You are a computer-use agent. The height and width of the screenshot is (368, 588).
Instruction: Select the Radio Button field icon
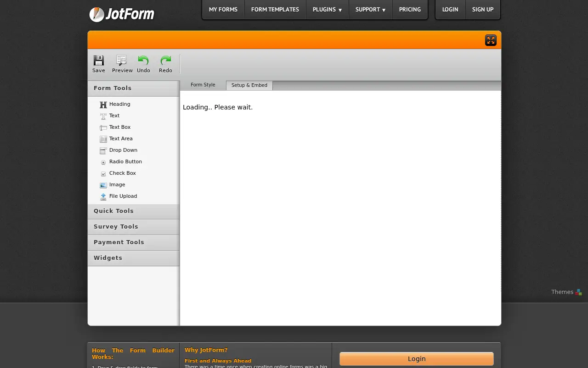pyautogui.click(x=103, y=162)
